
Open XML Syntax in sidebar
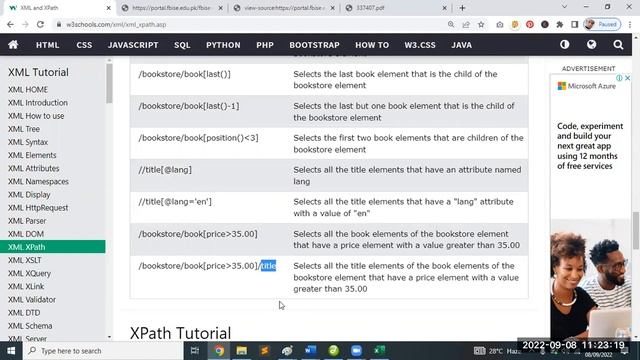pos(28,142)
